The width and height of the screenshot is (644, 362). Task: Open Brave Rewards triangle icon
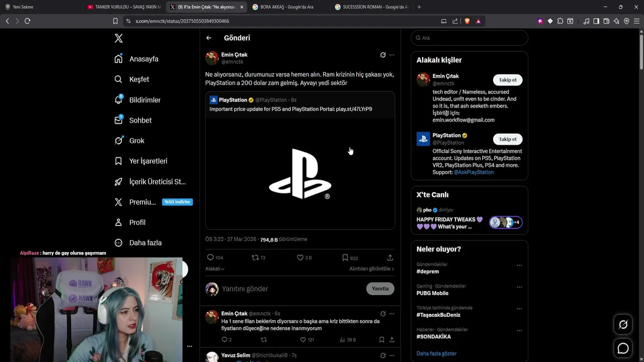point(478,21)
